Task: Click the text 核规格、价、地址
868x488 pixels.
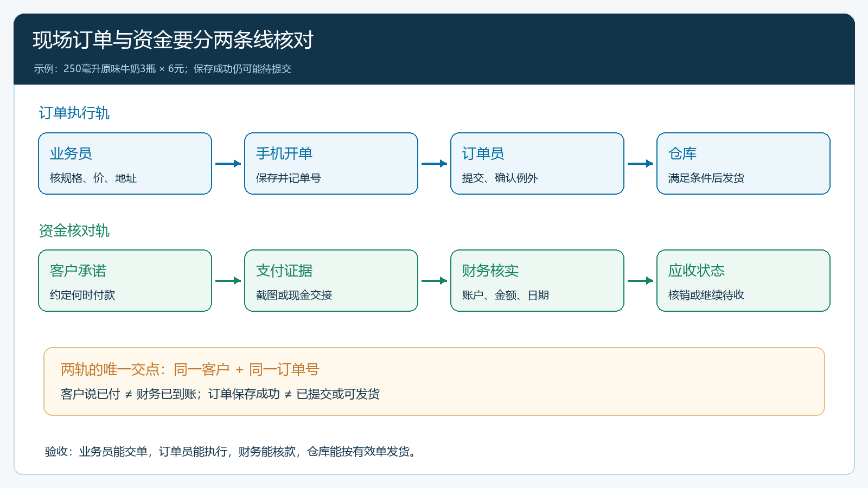Action: tap(93, 178)
